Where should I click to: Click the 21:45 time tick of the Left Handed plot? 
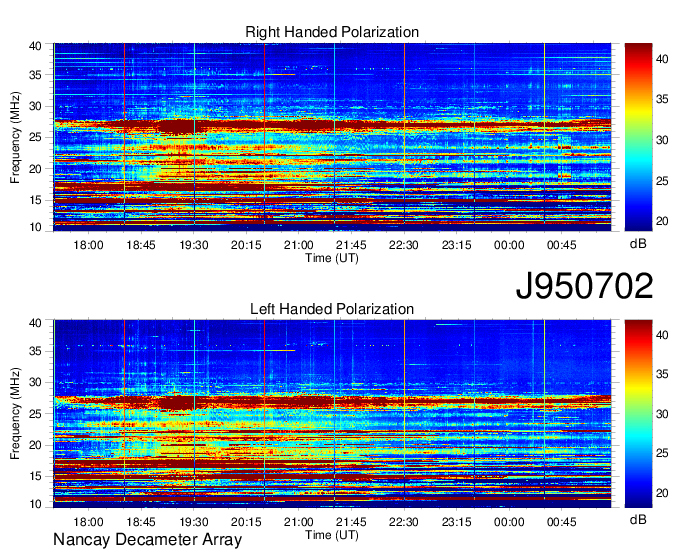[x=351, y=522]
